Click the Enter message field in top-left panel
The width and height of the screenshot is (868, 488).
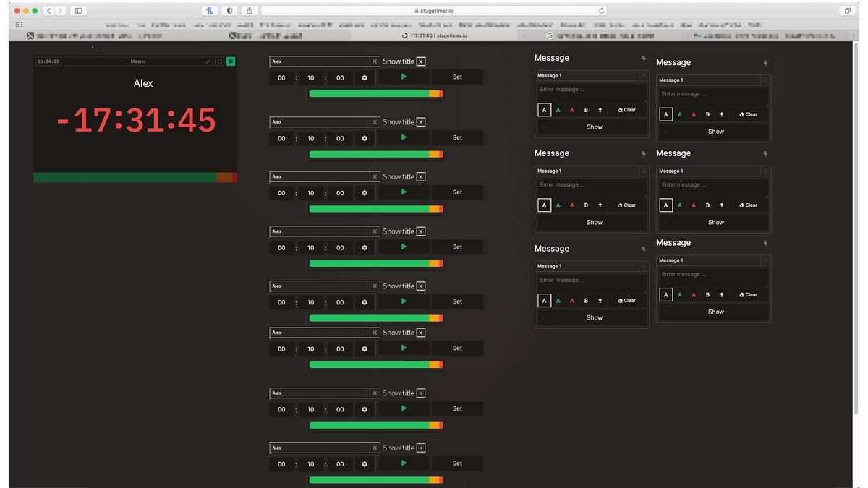pos(591,90)
